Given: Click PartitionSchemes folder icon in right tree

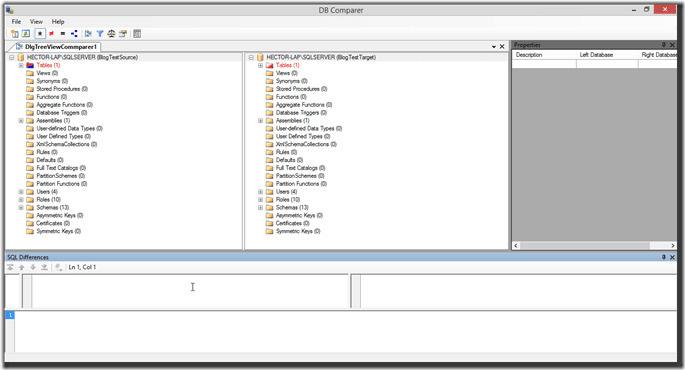Looking at the screenshot, I should tap(270, 176).
